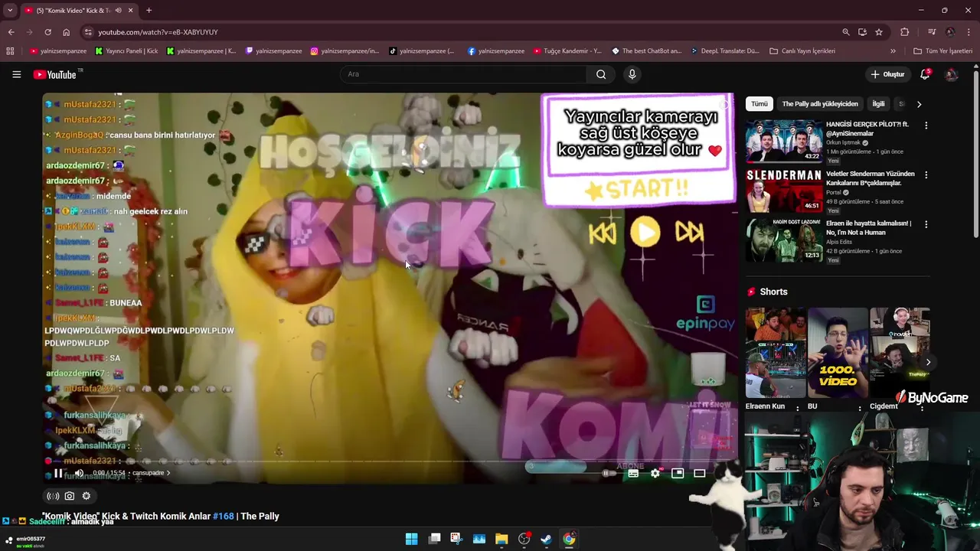Open the 'Tuğçe Kandemir' bookmark
The width and height of the screenshot is (980, 551).
tap(567, 51)
